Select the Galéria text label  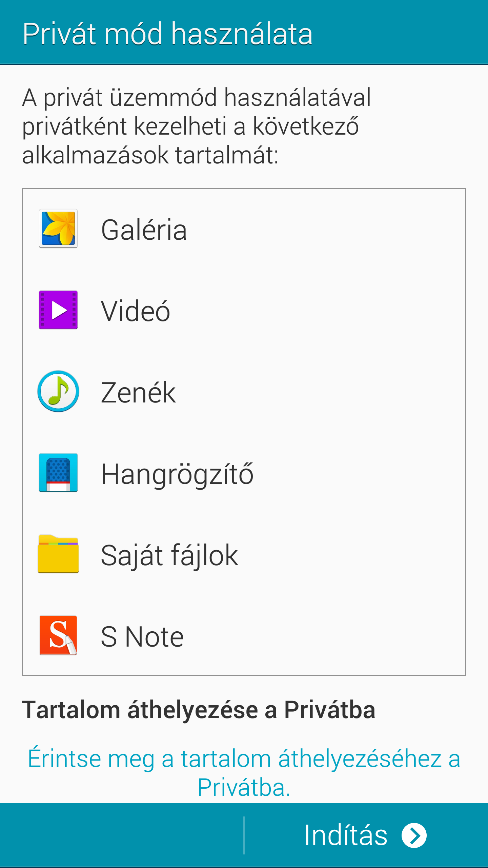(x=144, y=230)
